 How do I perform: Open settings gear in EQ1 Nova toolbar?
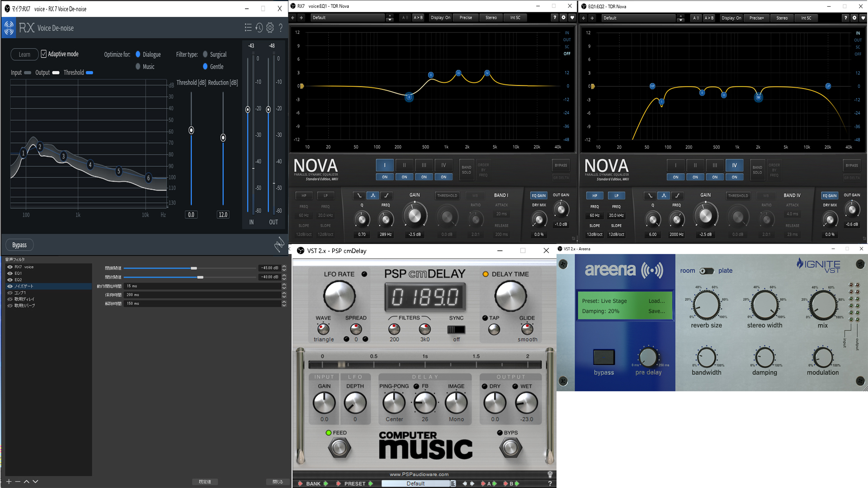(x=563, y=18)
